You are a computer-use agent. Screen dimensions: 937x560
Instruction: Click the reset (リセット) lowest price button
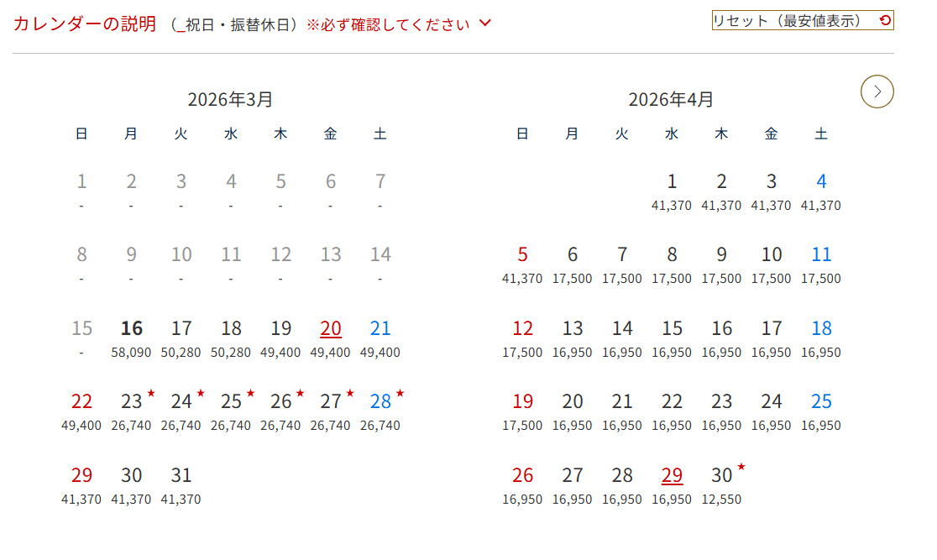802,21
